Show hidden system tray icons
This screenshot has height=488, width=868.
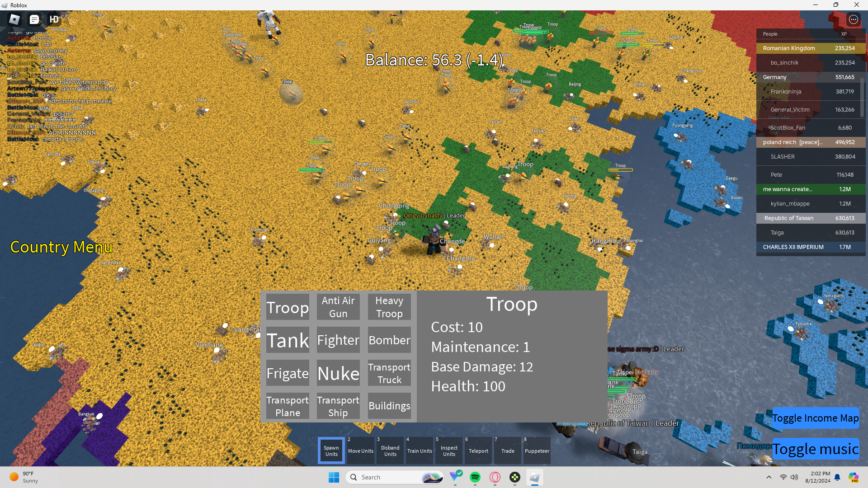pyautogui.click(x=769, y=477)
